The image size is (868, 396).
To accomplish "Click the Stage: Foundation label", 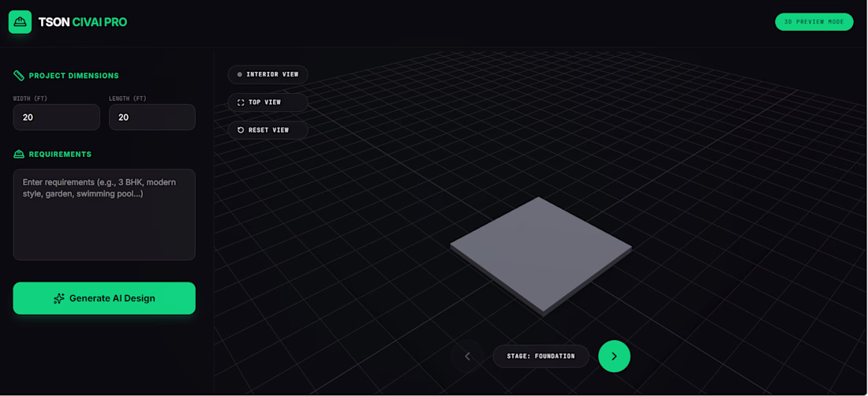I will [541, 357].
